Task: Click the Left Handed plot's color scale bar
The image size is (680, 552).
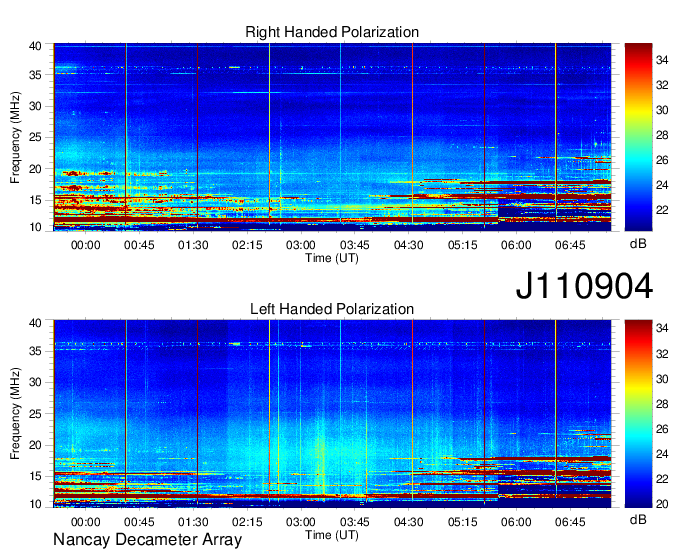Action: click(x=638, y=414)
